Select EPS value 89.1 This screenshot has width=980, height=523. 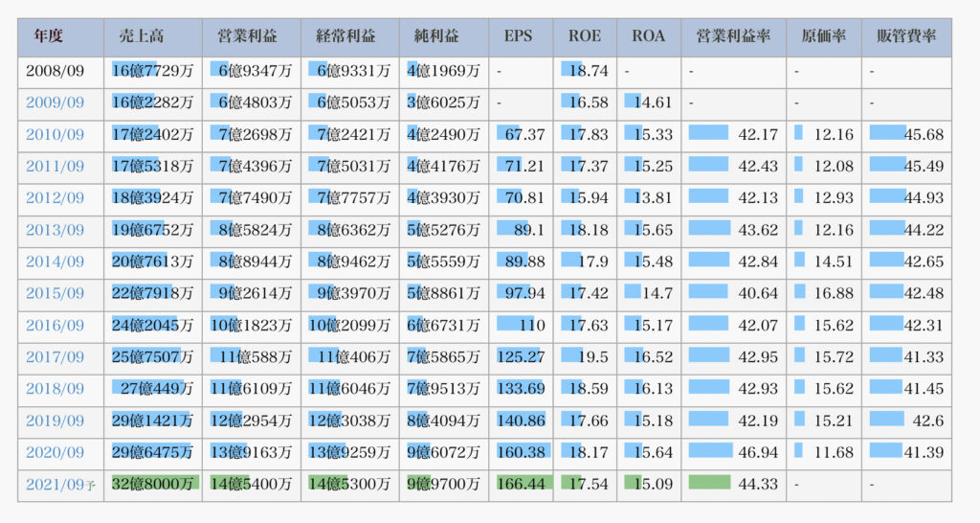(x=529, y=230)
